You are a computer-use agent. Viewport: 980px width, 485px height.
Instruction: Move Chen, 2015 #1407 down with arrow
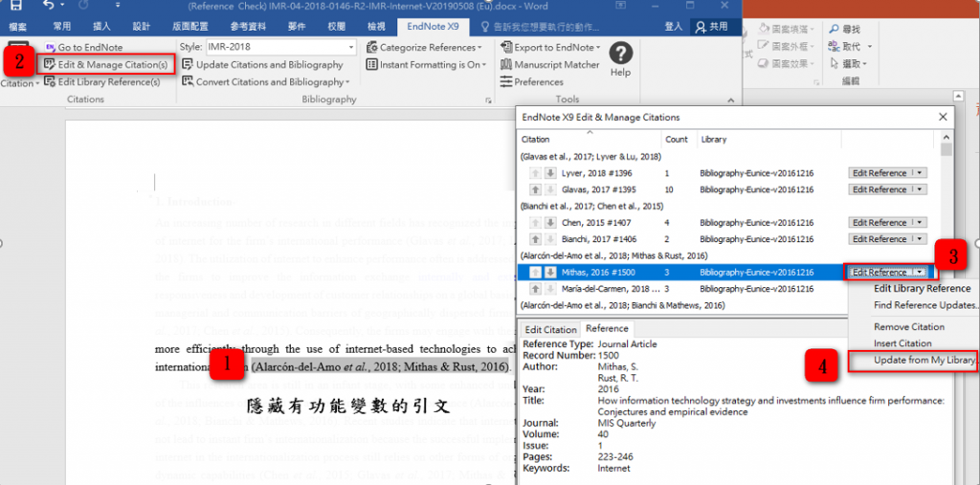[x=550, y=223]
